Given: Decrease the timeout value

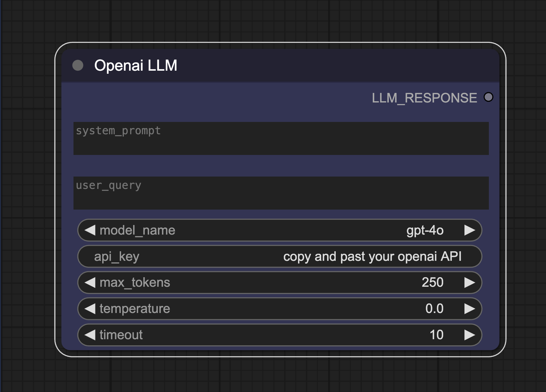Looking at the screenshot, I should click(90, 335).
